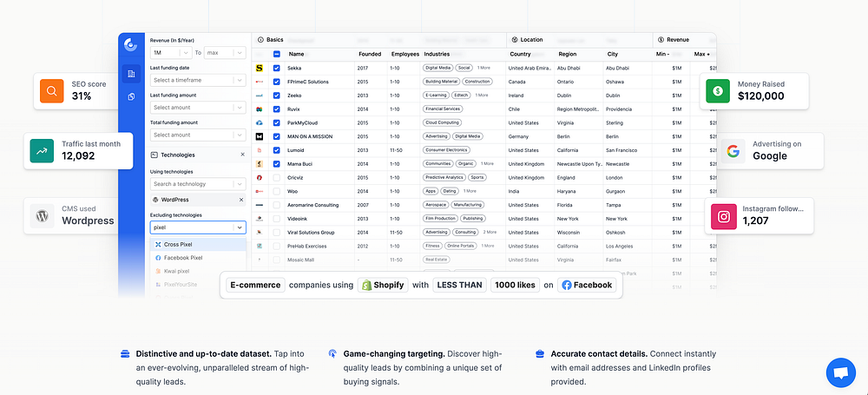Open the Search a technology dropdown

(x=198, y=184)
